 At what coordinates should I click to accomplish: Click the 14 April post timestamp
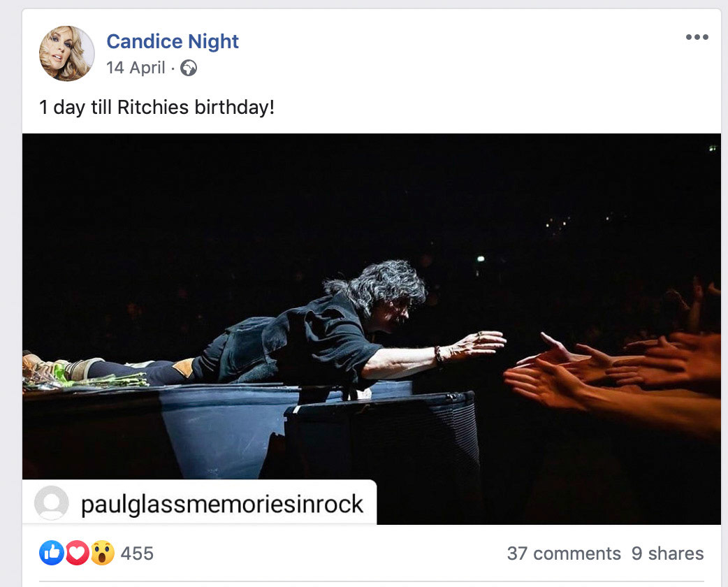coord(136,68)
